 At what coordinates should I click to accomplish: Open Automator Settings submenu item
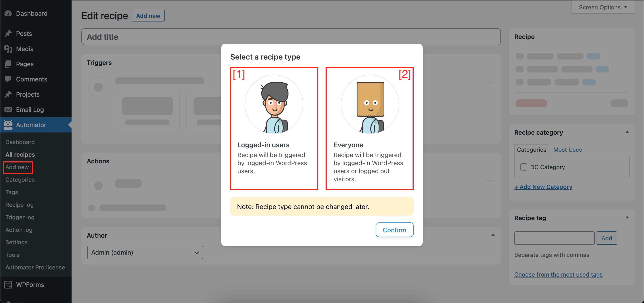point(17,242)
